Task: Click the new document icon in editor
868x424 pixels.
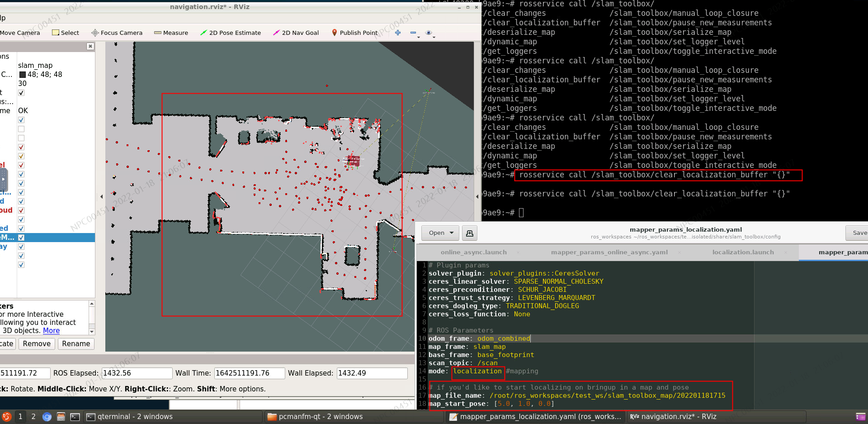Action: click(470, 233)
